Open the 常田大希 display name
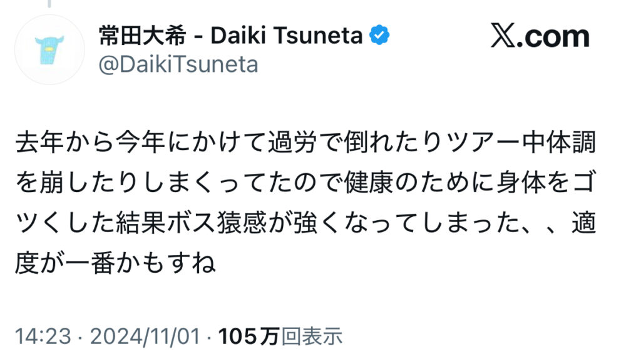626x364 pixels. pos(142,36)
